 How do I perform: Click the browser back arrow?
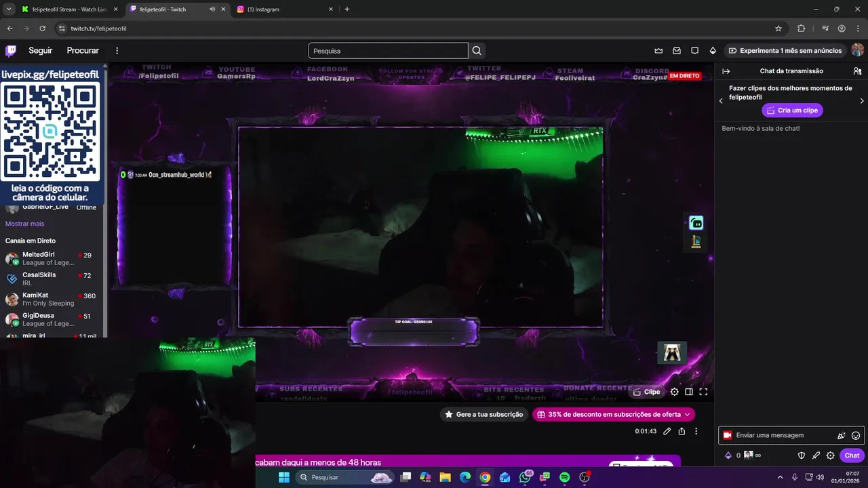click(9, 28)
